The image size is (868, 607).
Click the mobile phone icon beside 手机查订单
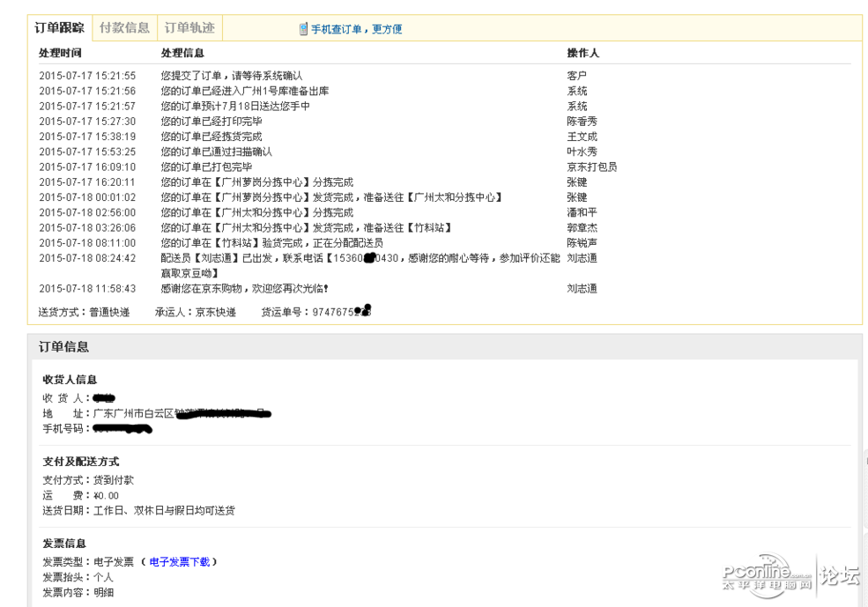(x=303, y=29)
